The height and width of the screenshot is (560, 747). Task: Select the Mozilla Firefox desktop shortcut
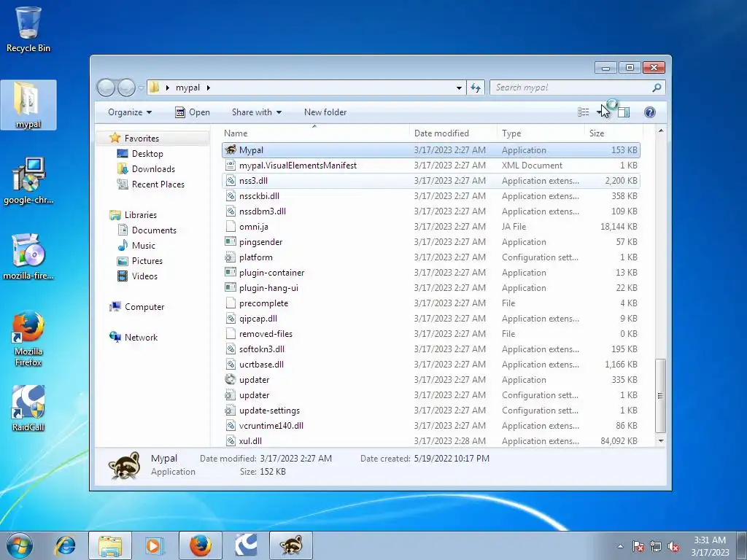click(x=28, y=338)
